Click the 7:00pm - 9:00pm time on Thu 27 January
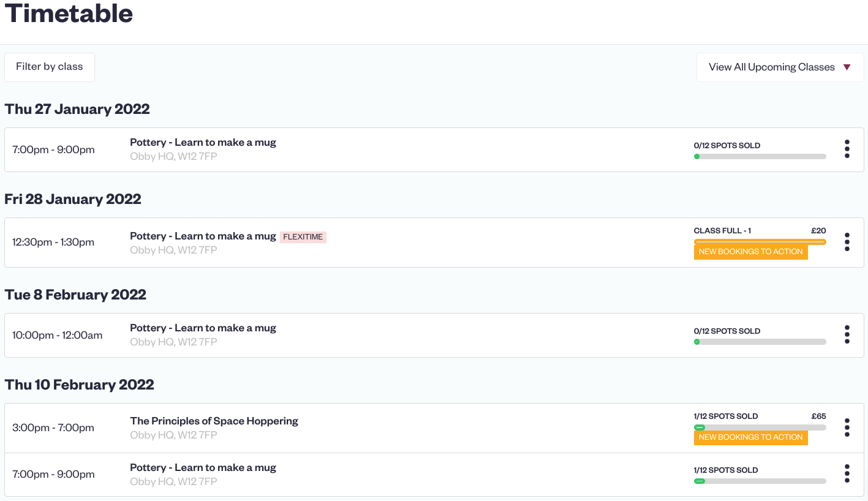 [53, 149]
